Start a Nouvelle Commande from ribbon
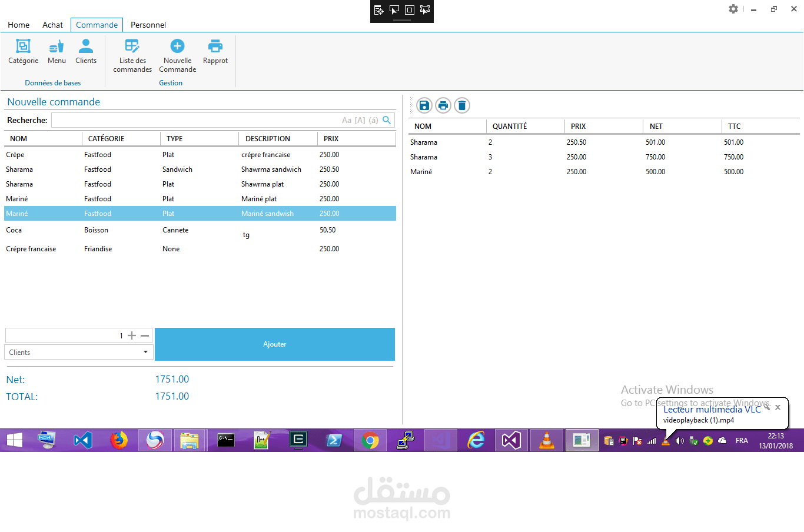Screen dimensions: 804x532 [x=177, y=55]
